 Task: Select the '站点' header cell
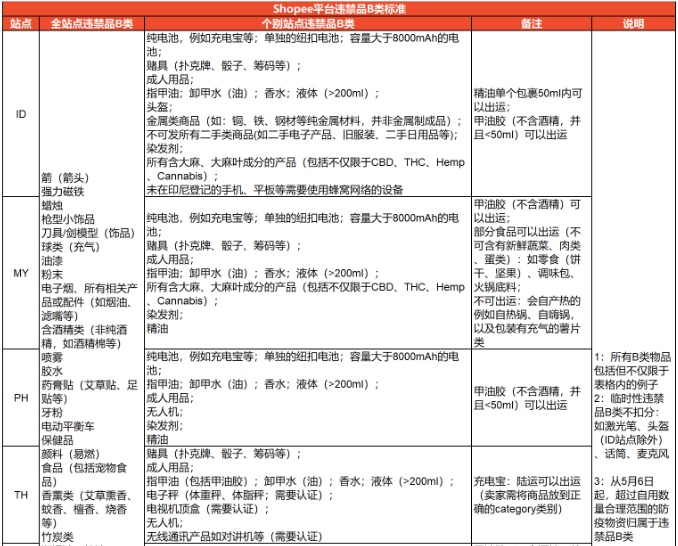(21, 23)
